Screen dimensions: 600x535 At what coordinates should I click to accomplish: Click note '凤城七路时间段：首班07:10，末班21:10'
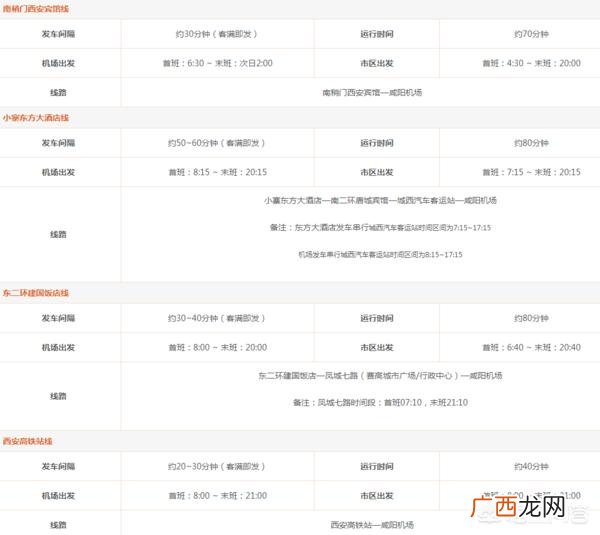[380, 403]
